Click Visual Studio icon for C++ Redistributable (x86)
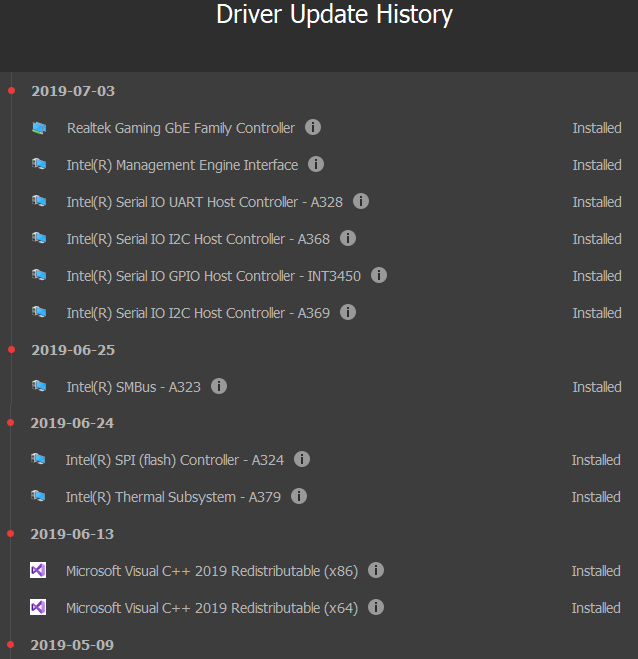Screen dimensions: 638x659 38,570
